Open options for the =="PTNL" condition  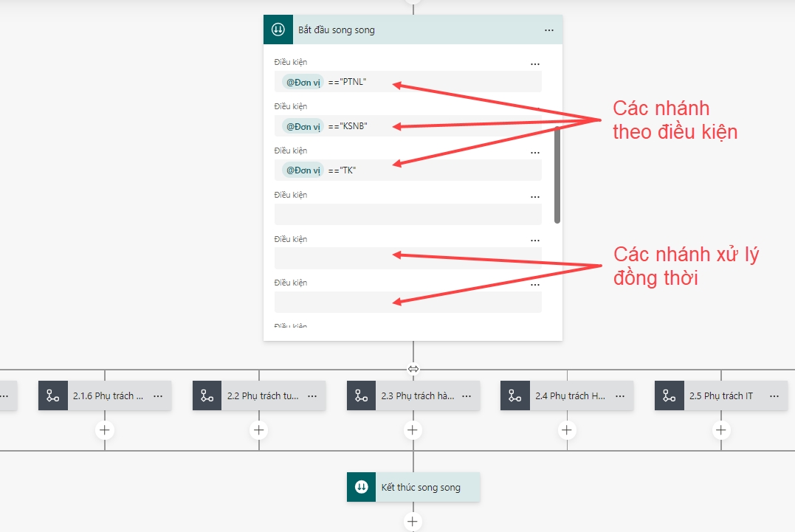click(x=535, y=65)
